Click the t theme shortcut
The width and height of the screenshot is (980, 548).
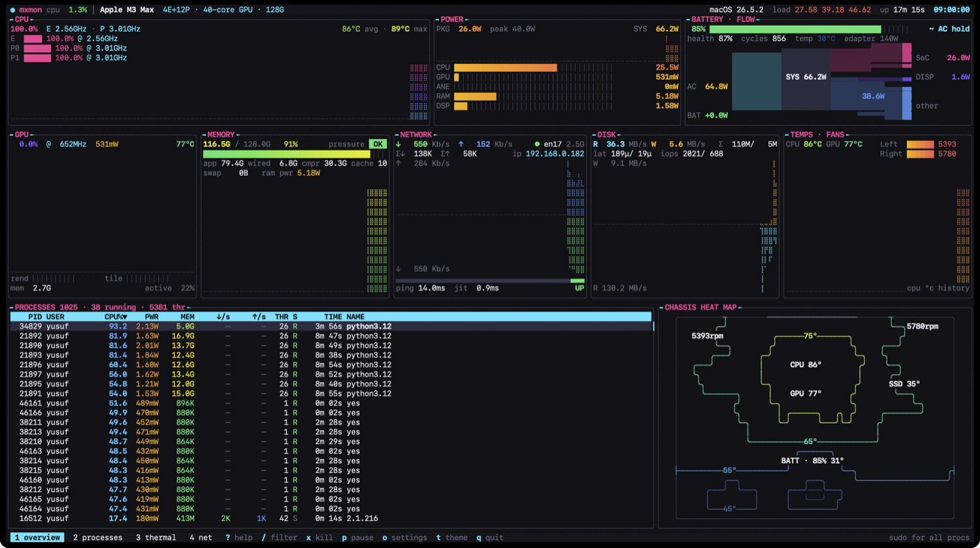(x=452, y=538)
